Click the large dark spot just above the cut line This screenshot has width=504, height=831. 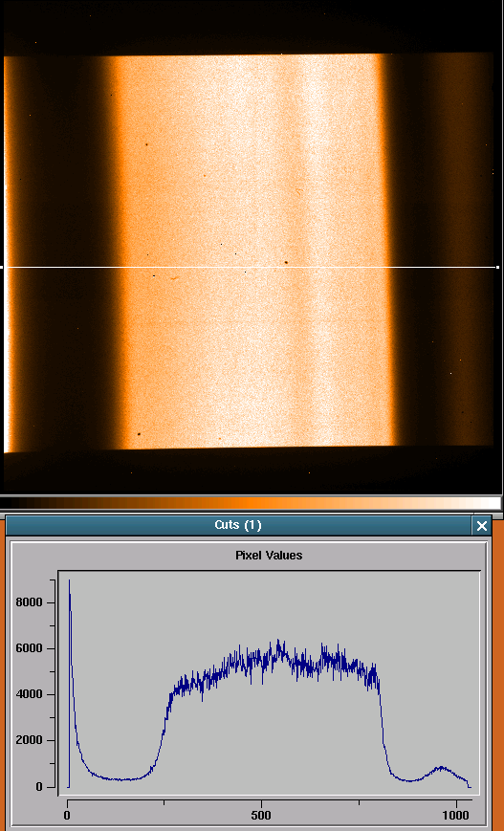point(286,262)
